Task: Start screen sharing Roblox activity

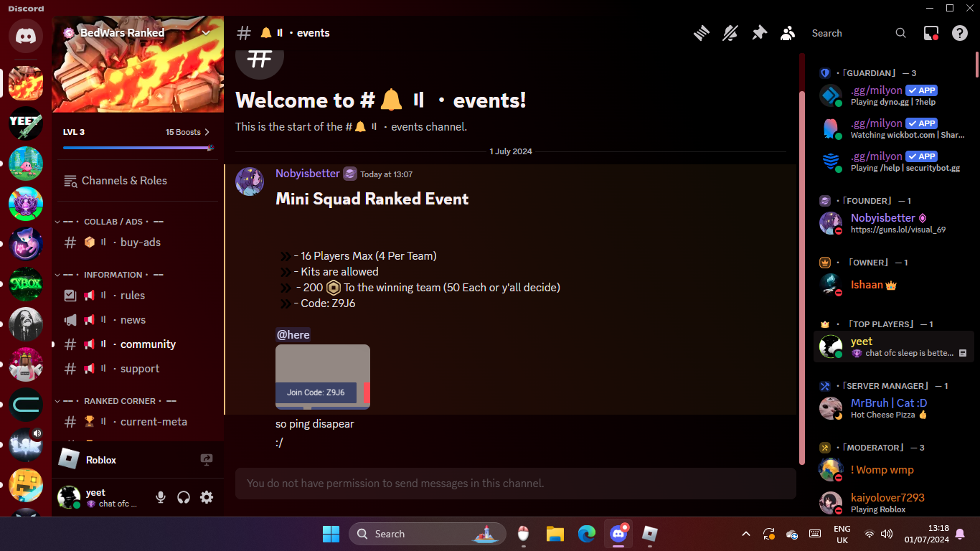Action: tap(207, 460)
